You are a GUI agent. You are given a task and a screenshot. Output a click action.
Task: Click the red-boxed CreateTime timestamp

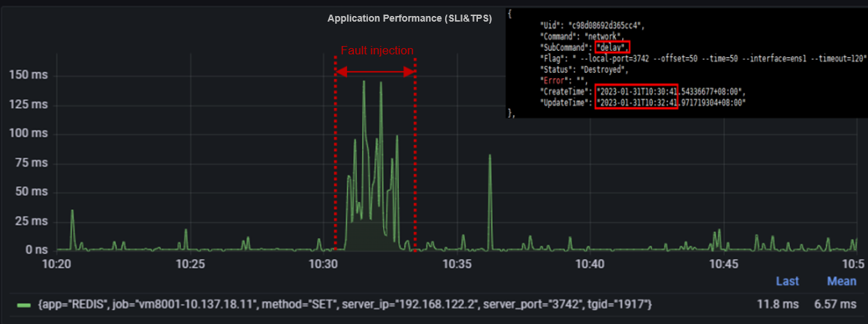tap(636, 91)
